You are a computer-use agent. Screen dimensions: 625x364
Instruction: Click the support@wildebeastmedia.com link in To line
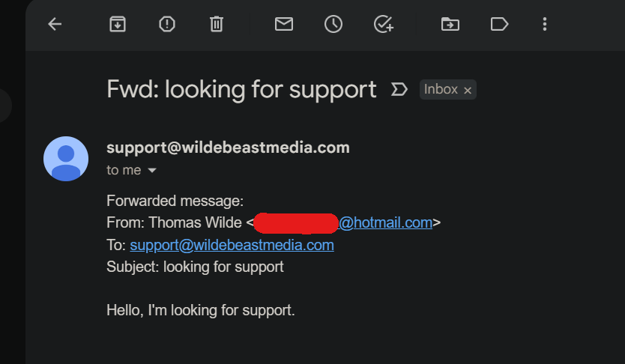coord(232,245)
